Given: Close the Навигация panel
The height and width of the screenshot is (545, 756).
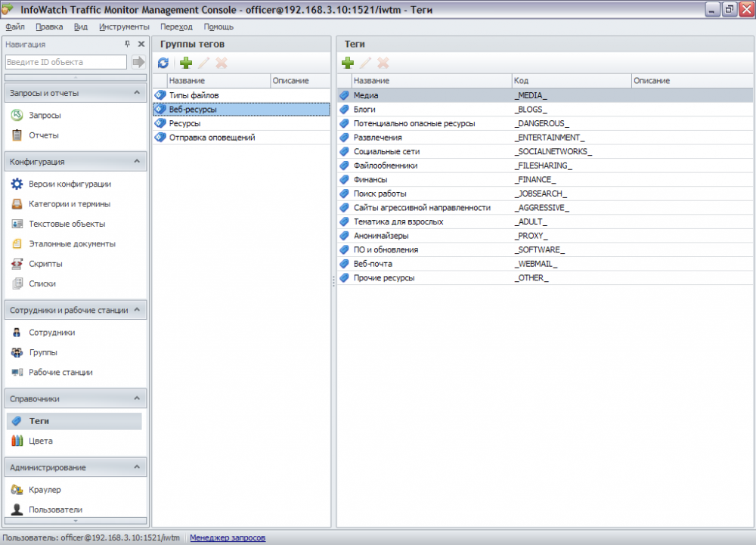Looking at the screenshot, I should pyautogui.click(x=141, y=44).
